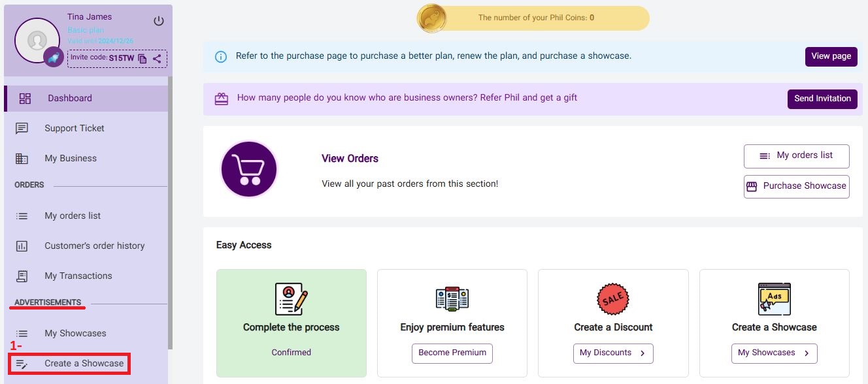Click the rocket plan badge icon
868x384 pixels.
tap(53, 57)
